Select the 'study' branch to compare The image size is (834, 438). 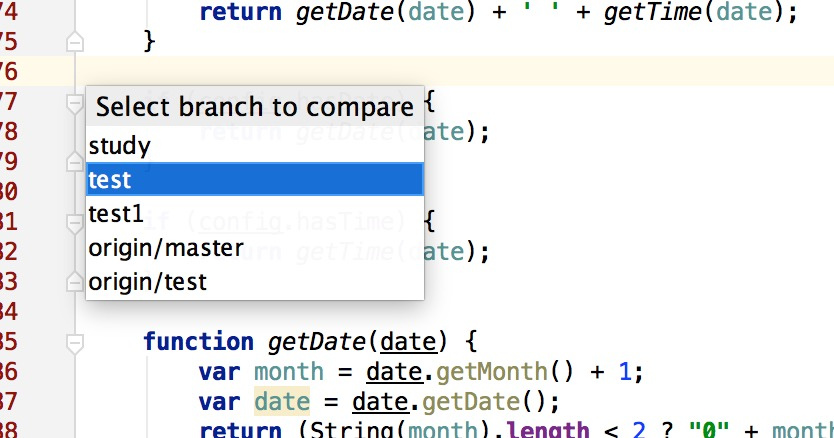click(255, 146)
